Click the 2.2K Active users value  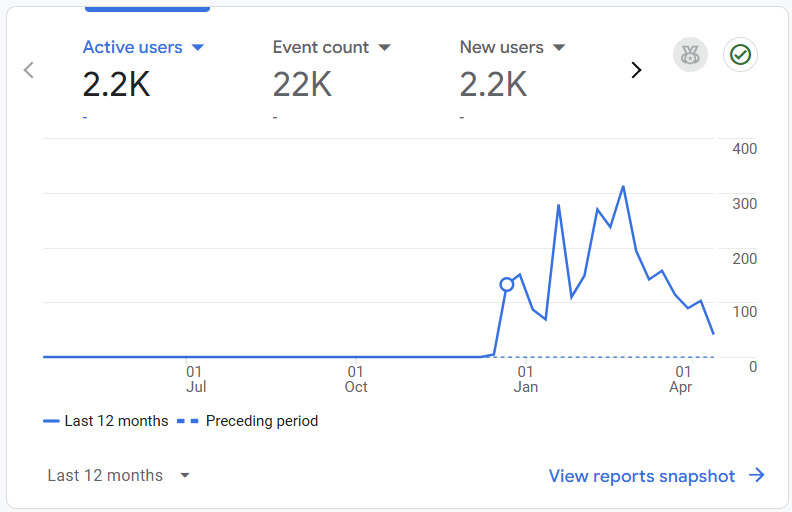click(116, 85)
